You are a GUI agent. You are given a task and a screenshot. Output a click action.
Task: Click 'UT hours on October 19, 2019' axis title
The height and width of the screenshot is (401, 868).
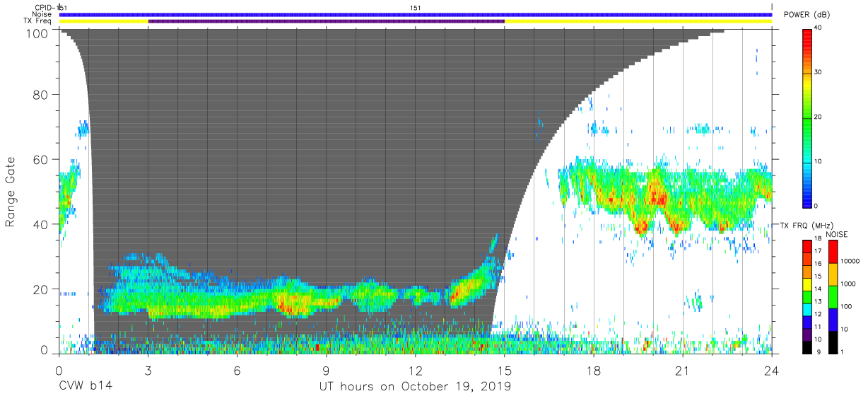414,387
